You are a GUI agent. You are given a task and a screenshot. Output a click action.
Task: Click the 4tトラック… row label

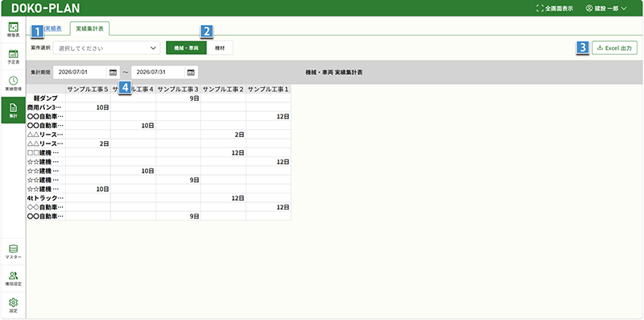pyautogui.click(x=45, y=197)
